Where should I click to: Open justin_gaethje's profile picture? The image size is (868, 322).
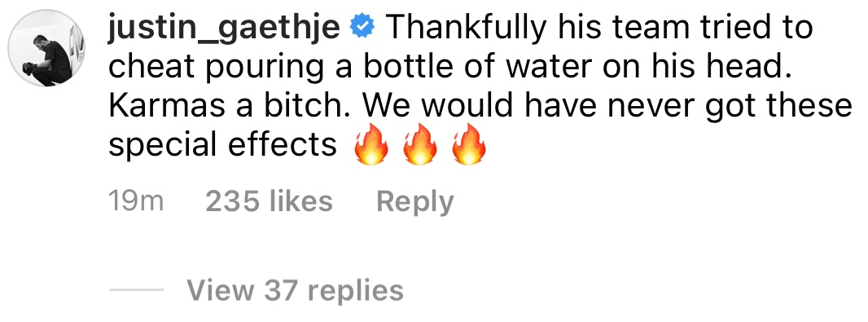point(46,47)
